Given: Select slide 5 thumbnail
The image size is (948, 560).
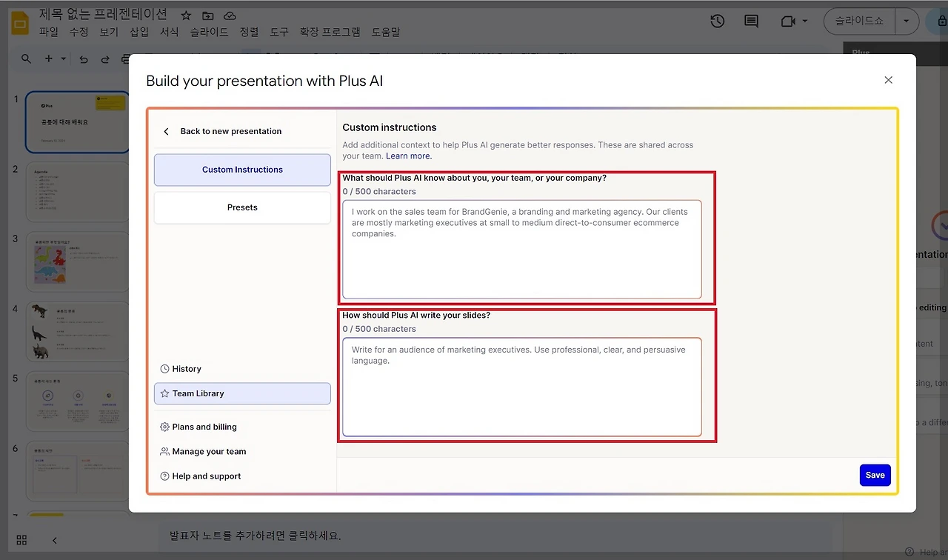Looking at the screenshot, I should click(x=77, y=401).
